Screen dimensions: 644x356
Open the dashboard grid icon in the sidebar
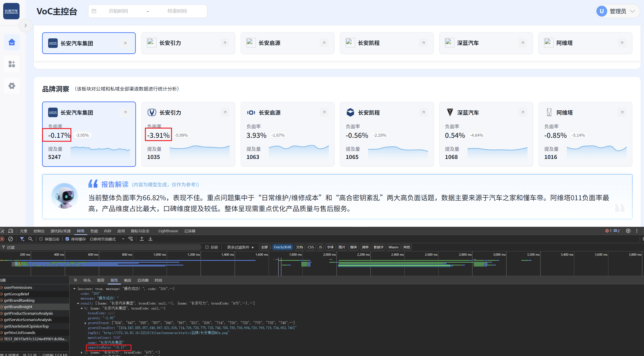coord(12,64)
